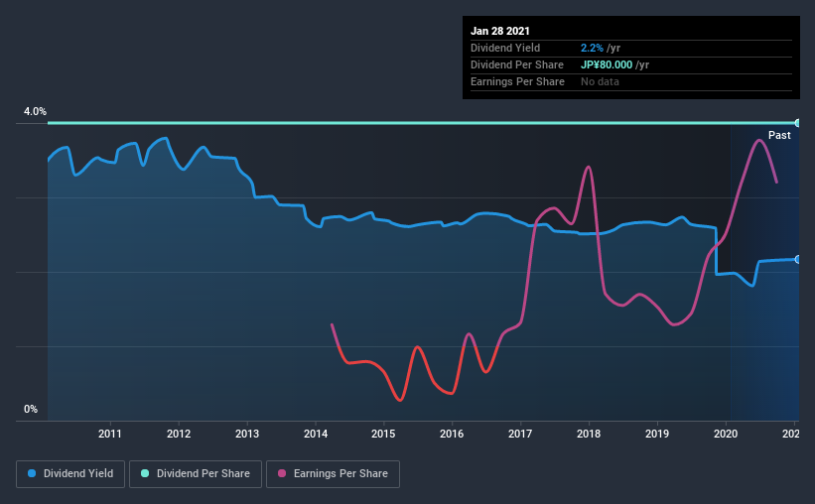
Task: Click the blue Dividend Yield end-point marker
Action: [x=798, y=259]
